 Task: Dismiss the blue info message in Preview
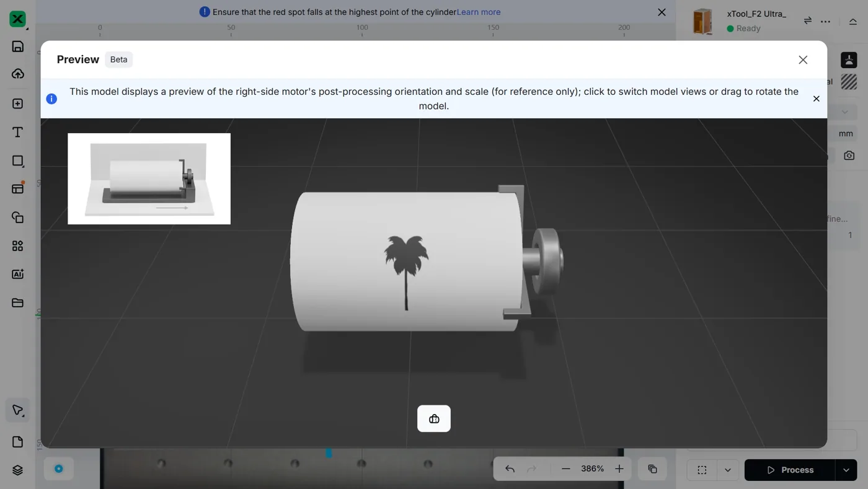point(816,99)
